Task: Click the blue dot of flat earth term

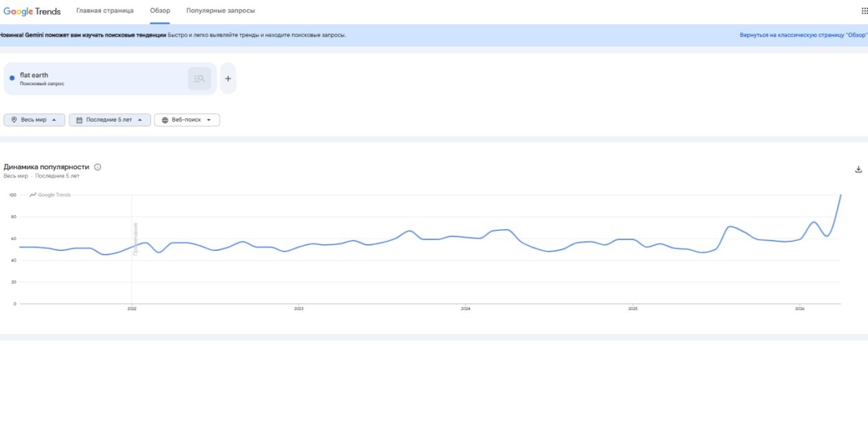Action: point(12,78)
